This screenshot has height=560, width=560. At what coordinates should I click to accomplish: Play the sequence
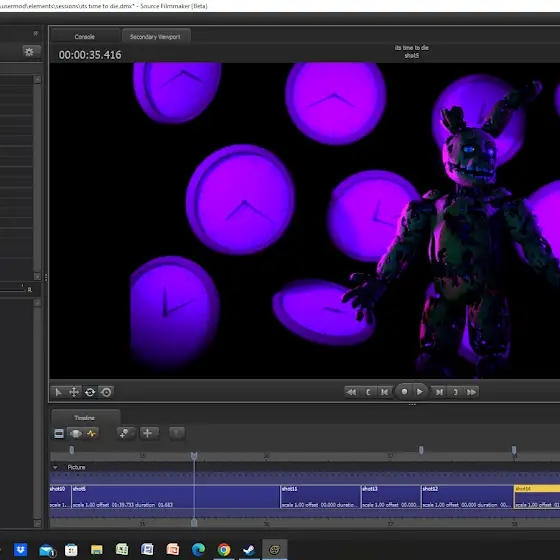[420, 392]
